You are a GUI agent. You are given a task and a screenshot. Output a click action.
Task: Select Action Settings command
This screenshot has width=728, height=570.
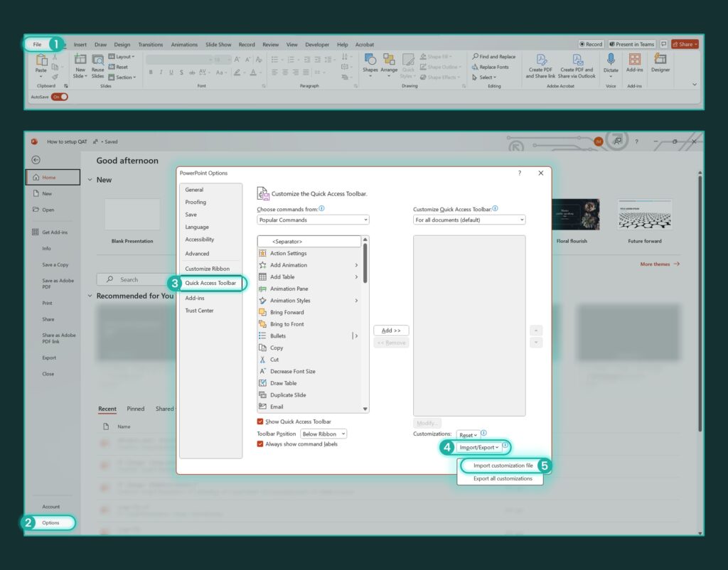coord(309,253)
